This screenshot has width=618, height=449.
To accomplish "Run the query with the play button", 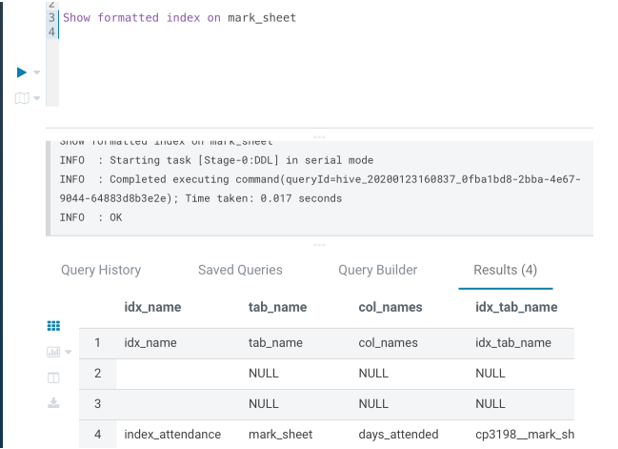I will pos(22,72).
